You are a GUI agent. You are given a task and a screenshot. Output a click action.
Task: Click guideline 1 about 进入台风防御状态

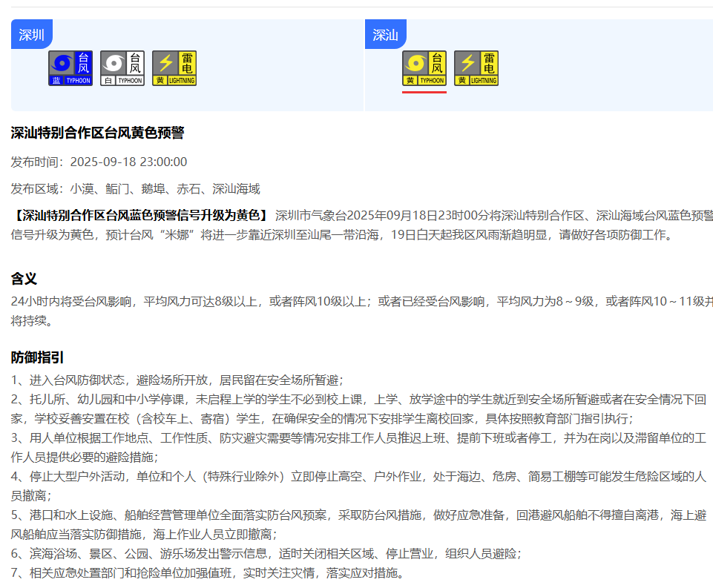(177, 380)
